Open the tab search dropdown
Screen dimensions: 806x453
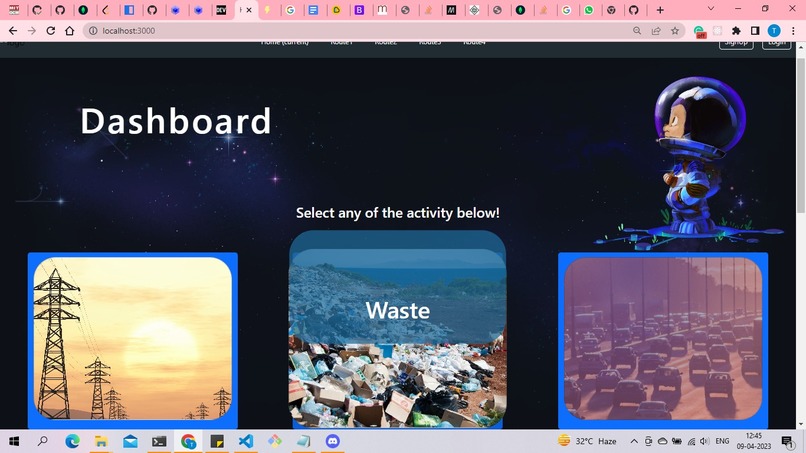point(711,9)
